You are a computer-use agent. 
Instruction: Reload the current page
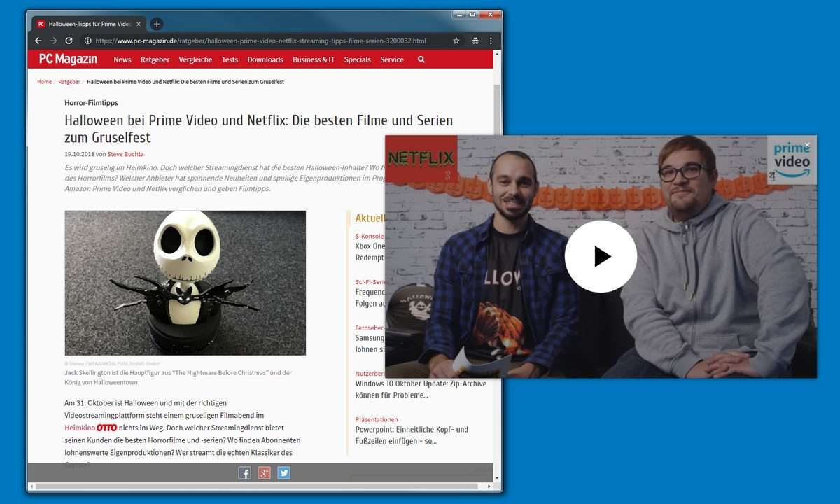pos(69,41)
